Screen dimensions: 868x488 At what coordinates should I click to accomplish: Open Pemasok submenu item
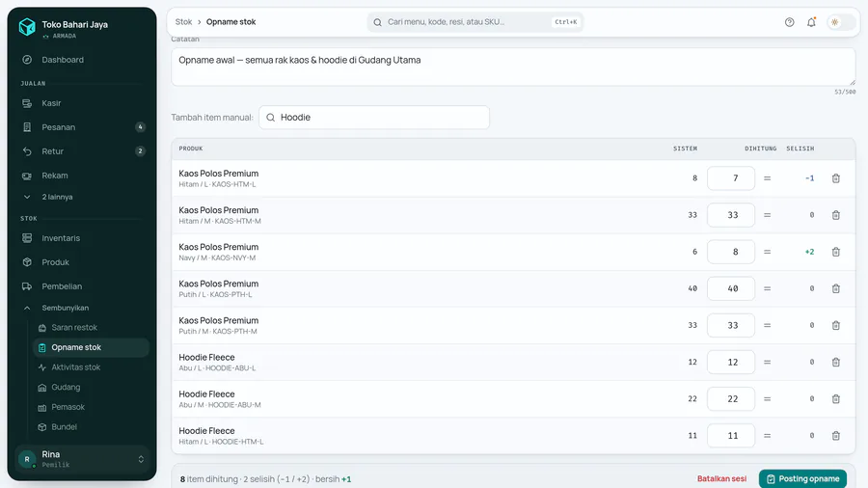(91, 407)
